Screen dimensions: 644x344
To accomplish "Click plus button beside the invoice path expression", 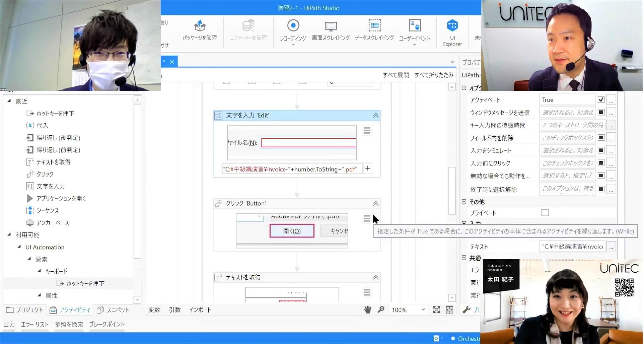I will click(367, 168).
